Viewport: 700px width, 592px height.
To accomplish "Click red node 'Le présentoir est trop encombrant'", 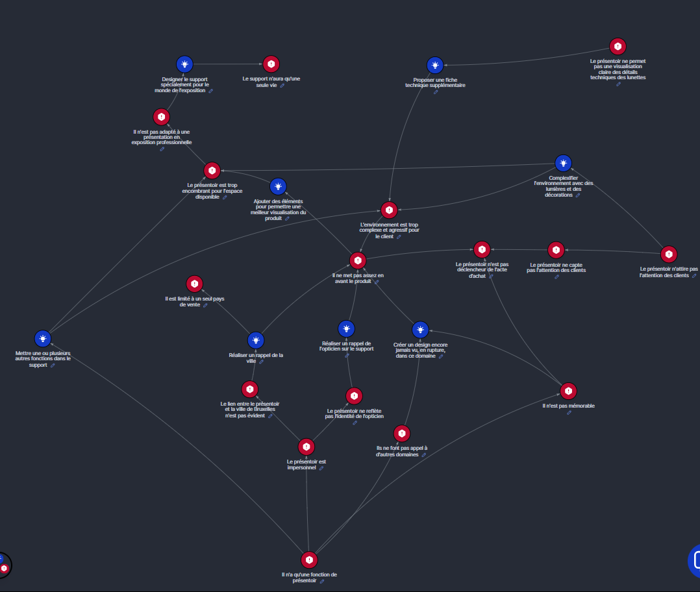I will [x=212, y=171].
